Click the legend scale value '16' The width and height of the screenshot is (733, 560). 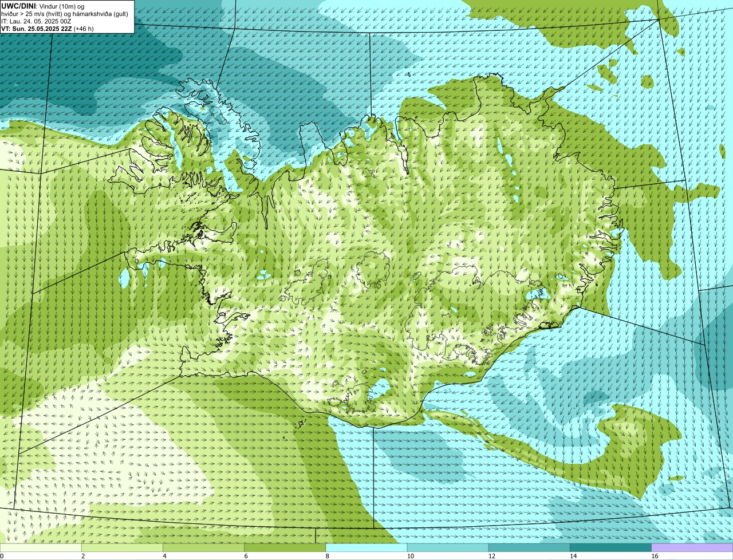654,556
